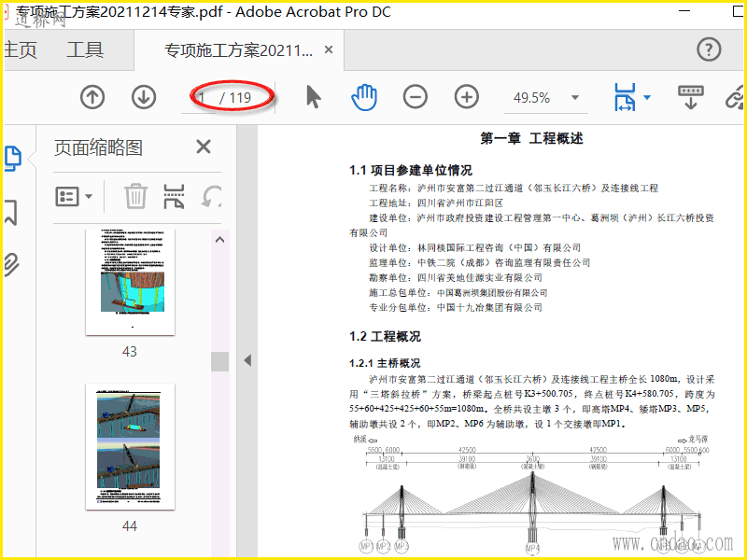Switch to the 工具 tab
747x560 pixels.
[85, 49]
